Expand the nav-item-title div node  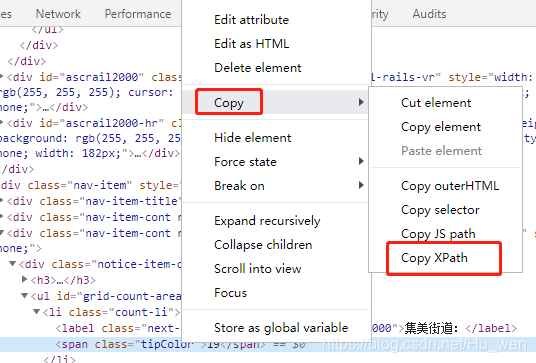[x=2, y=201]
